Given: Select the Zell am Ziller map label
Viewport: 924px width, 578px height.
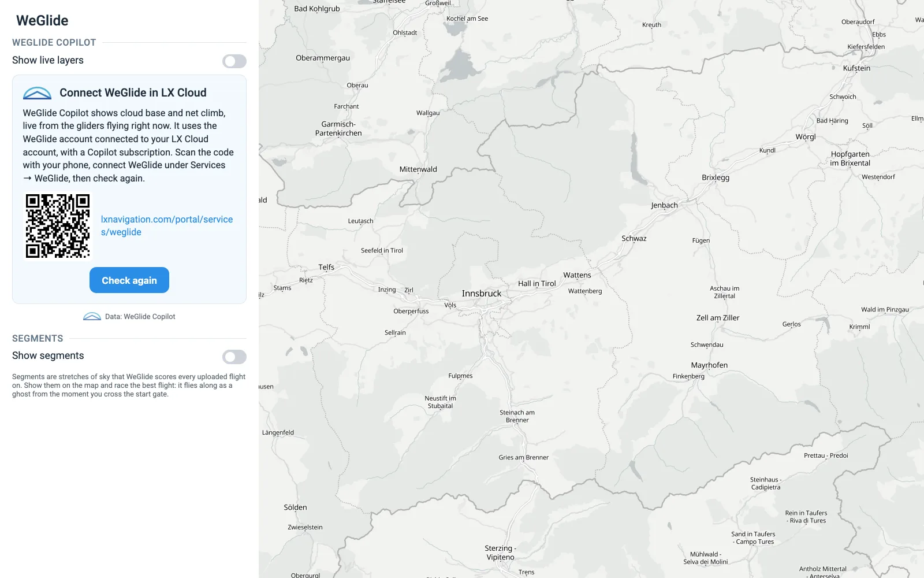Looking at the screenshot, I should [x=718, y=318].
